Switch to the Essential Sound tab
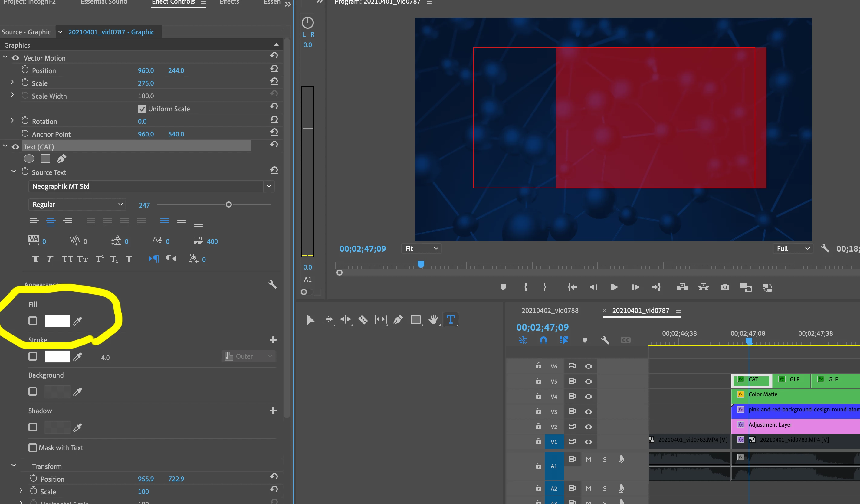 [103, 2]
